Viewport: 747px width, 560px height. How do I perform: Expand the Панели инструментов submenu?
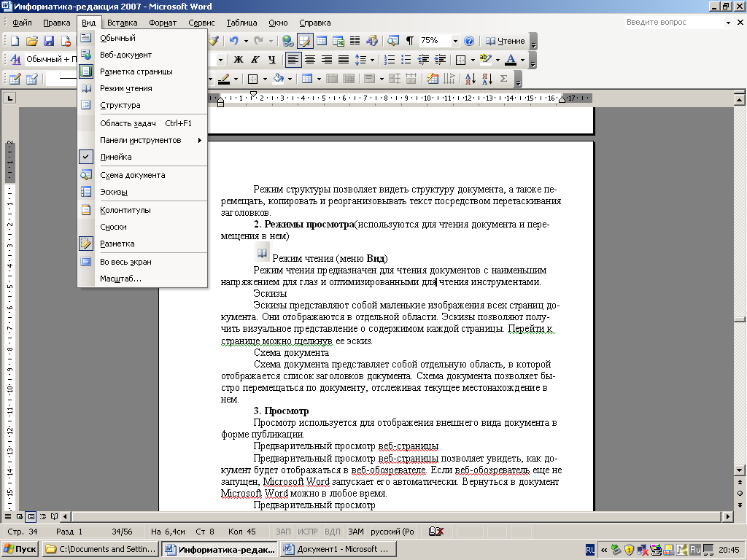tap(142, 140)
